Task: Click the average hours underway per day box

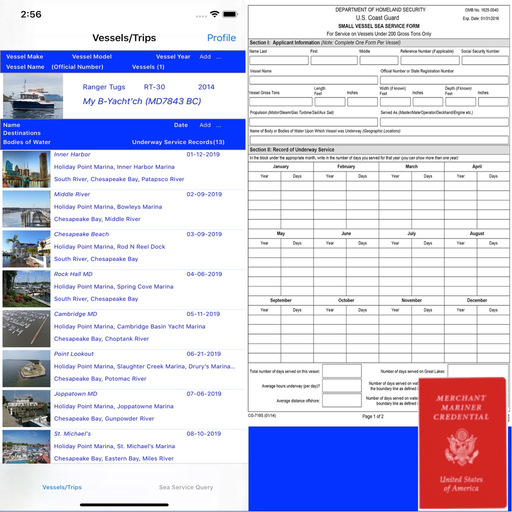Action: (342, 386)
